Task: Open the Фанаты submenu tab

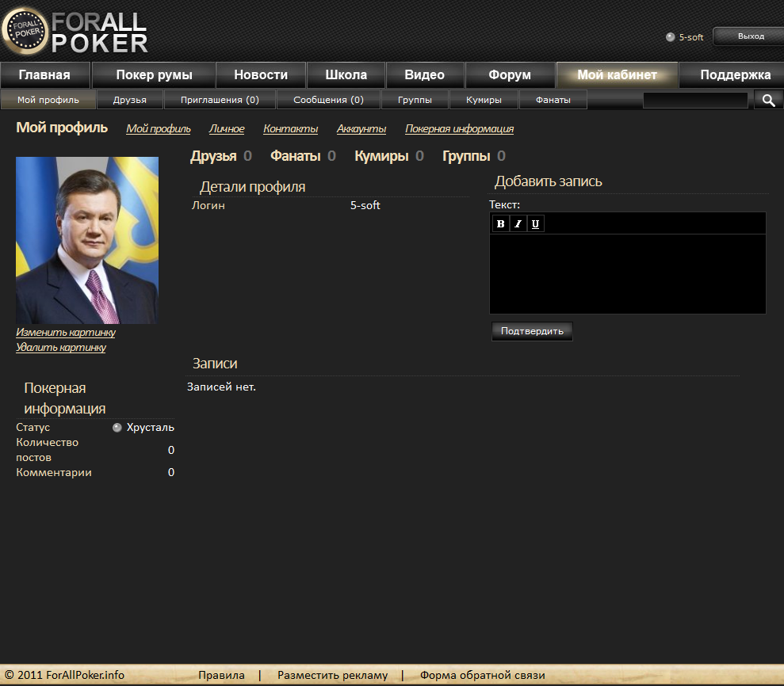Action: (553, 100)
